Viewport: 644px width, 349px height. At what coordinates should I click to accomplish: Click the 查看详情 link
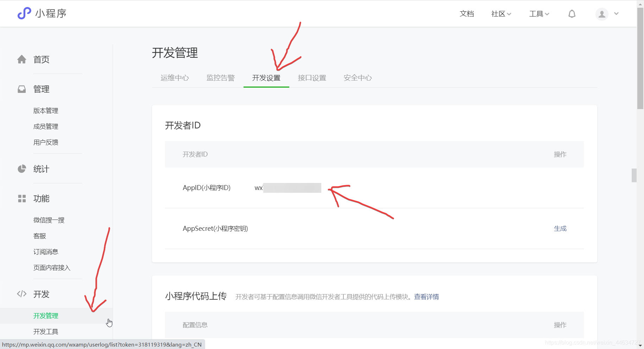[x=427, y=297]
